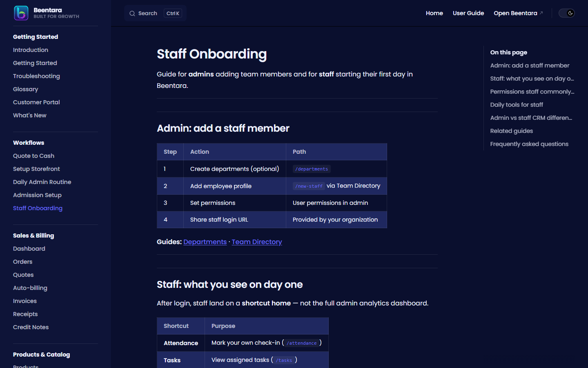This screenshot has height=368, width=588.
Task: Go to Home in top navigation
Action: point(434,13)
